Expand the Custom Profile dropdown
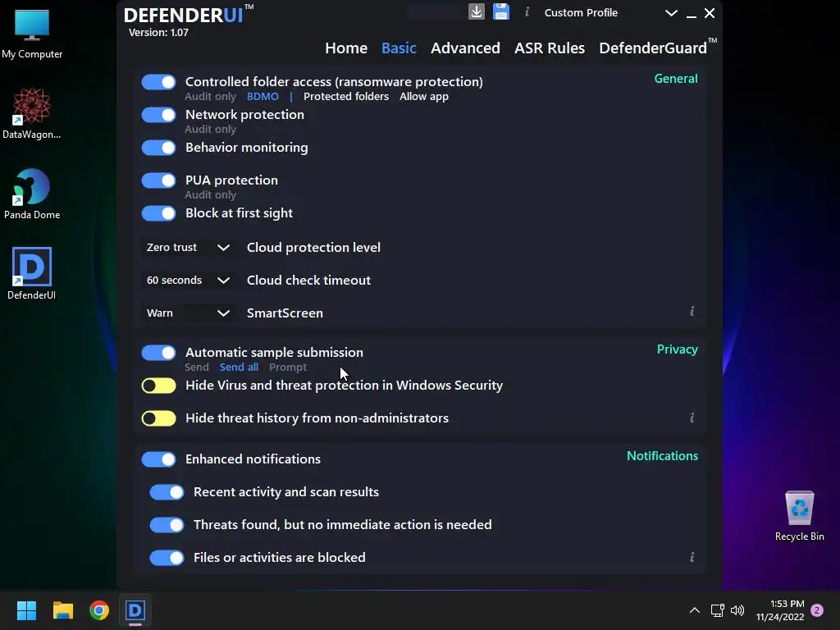This screenshot has height=630, width=840. (671, 13)
